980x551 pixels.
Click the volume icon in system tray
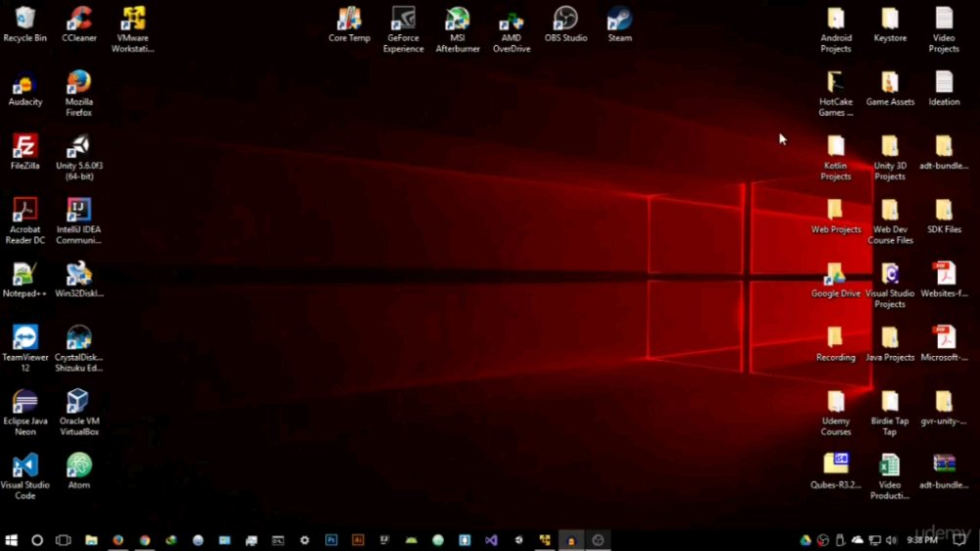(x=891, y=540)
